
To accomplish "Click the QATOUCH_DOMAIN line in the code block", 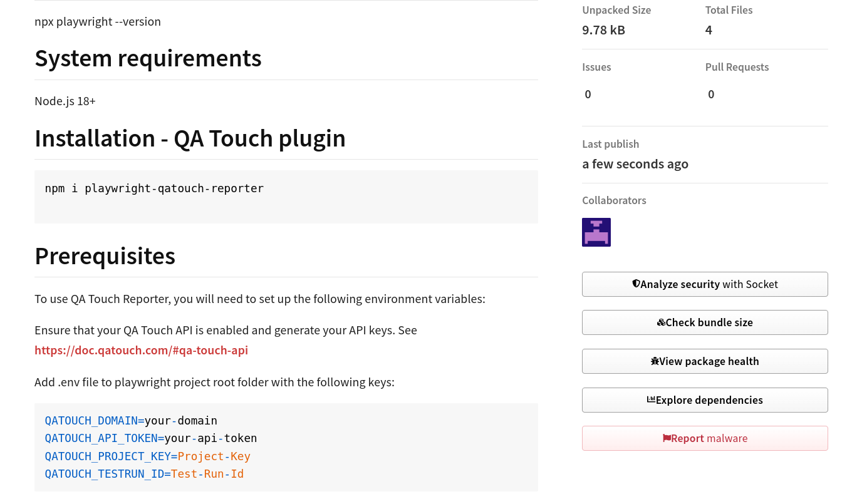I will [x=131, y=421].
